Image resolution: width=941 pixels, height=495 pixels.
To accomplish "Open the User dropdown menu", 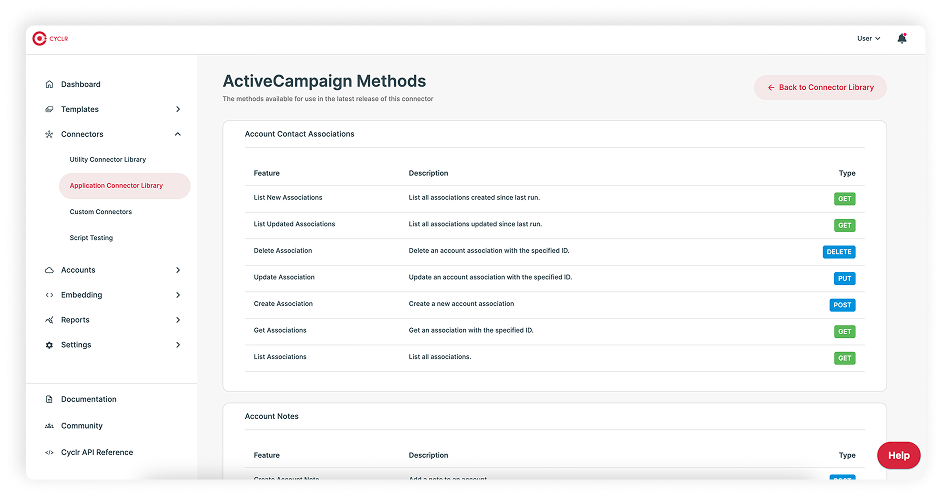I will tap(868, 38).
